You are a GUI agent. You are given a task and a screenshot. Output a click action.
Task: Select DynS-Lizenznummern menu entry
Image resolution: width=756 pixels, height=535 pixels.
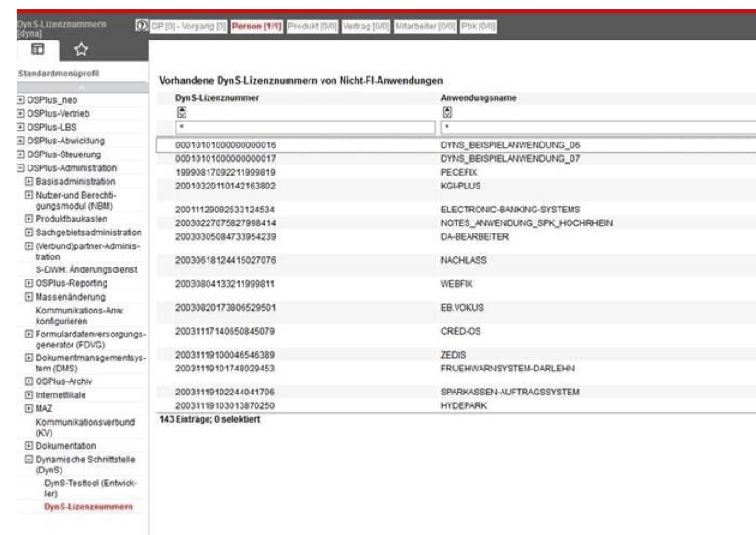(88, 507)
